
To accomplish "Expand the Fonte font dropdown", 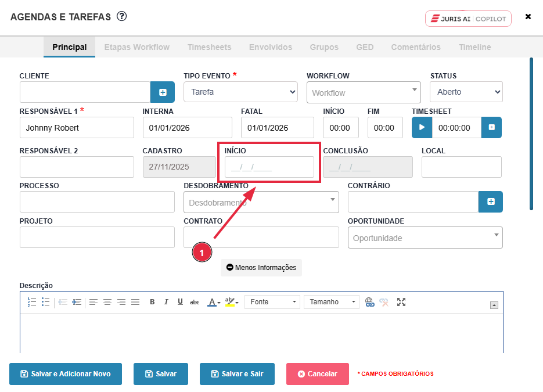I will 272,302.
